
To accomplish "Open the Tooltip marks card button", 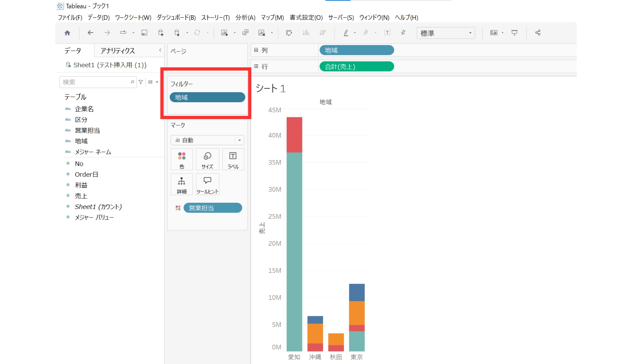I will (x=207, y=184).
